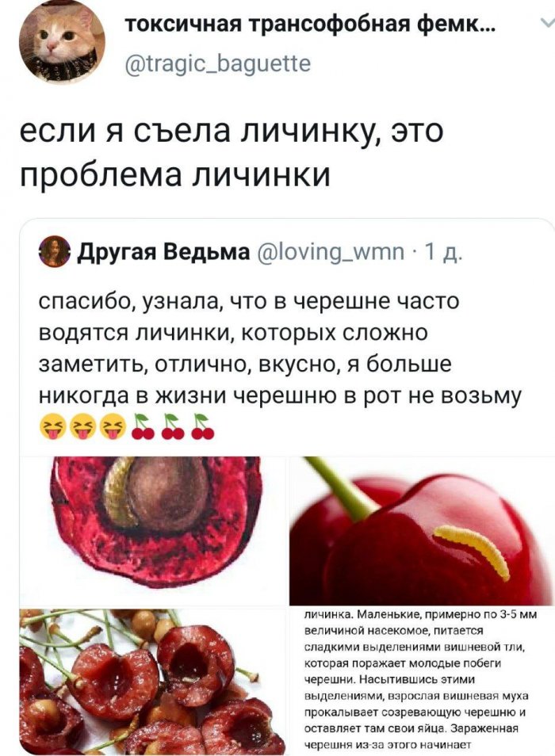Image resolution: width=555 pixels, height=756 pixels.
Task: Click the third laughing emoji
Action: [x=113, y=426]
